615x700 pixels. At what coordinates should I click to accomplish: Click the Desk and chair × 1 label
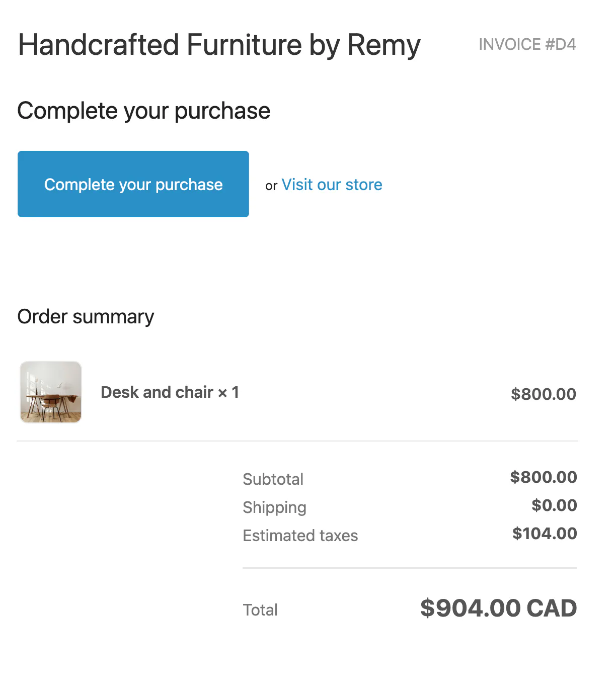pyautogui.click(x=170, y=392)
